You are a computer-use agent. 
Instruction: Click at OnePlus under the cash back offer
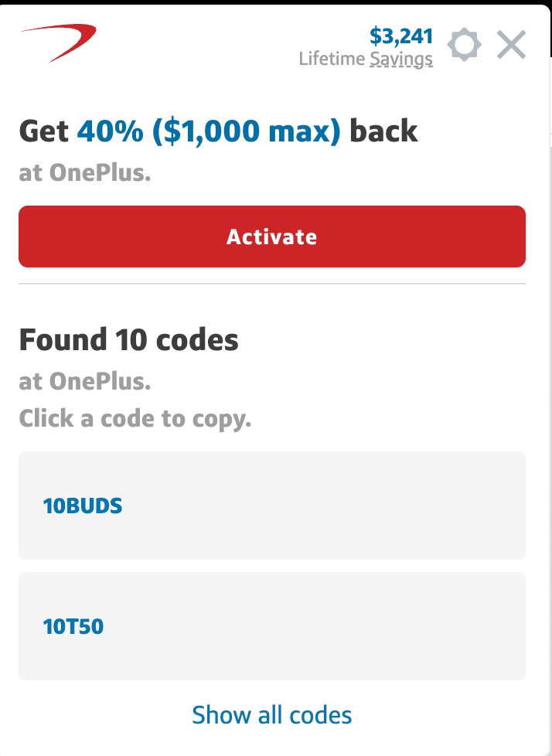(x=85, y=172)
